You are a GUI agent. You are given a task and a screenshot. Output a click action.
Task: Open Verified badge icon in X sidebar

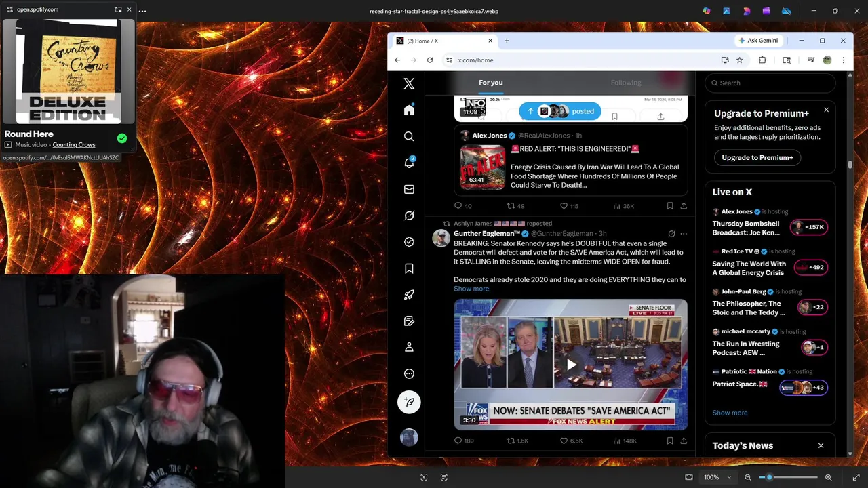(x=409, y=242)
